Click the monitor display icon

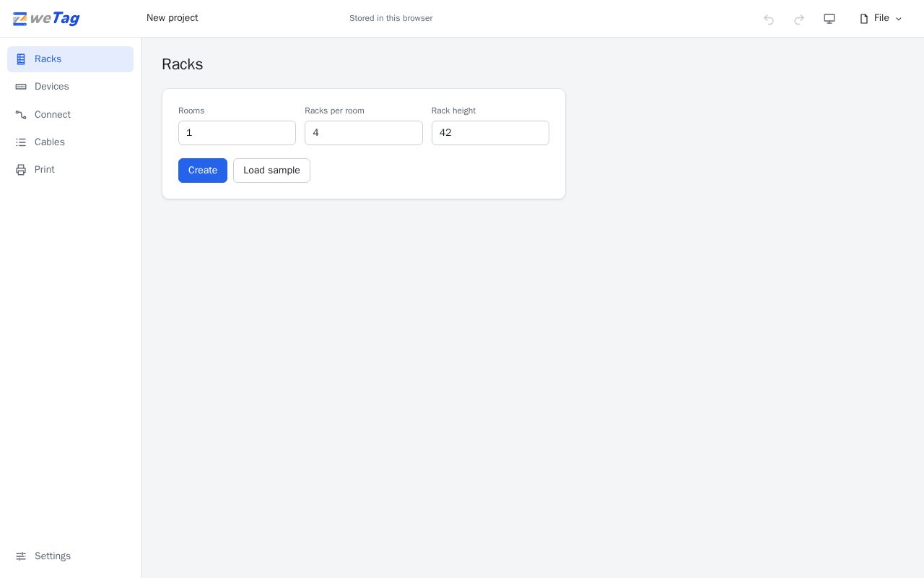coord(829,19)
